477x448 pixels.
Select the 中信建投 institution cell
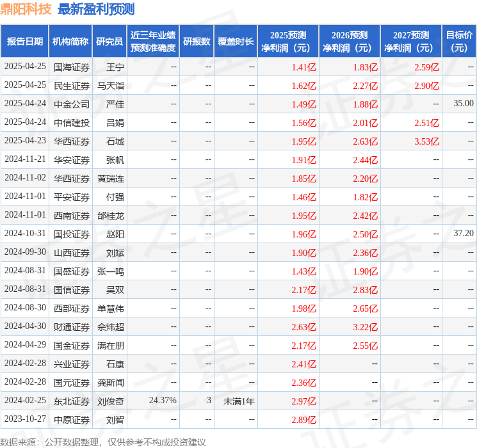coord(72,123)
